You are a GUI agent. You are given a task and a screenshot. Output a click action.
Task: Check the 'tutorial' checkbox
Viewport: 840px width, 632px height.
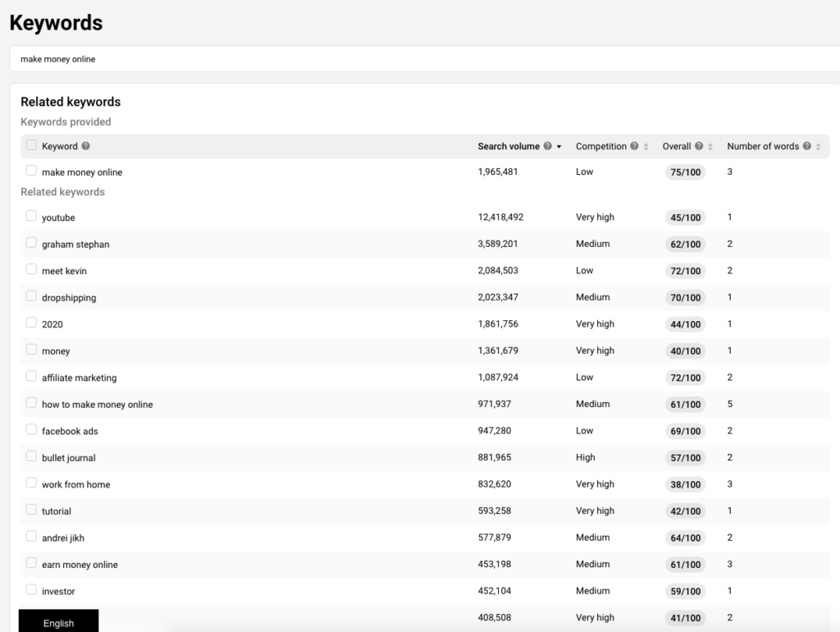(x=31, y=509)
